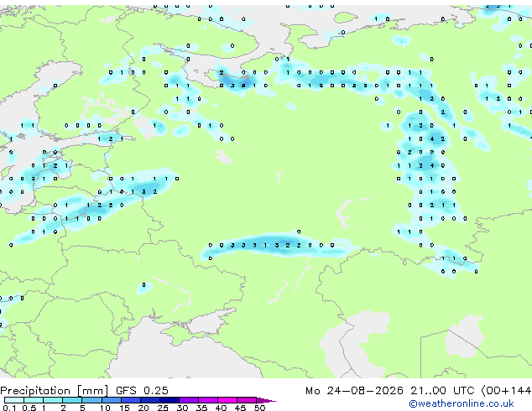This screenshot has height=411, width=532.
Task: Click the dark navy 25-30 legend swatch
Action: pos(170,400)
